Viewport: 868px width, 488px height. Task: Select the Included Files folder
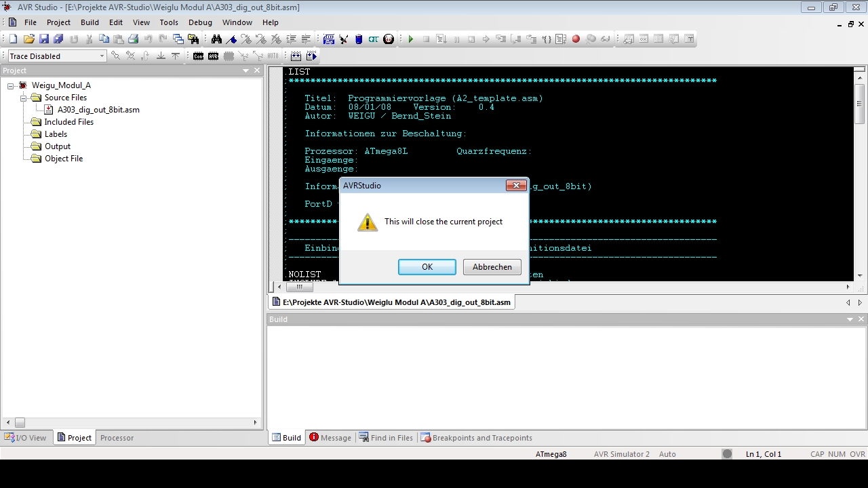pyautogui.click(x=68, y=122)
